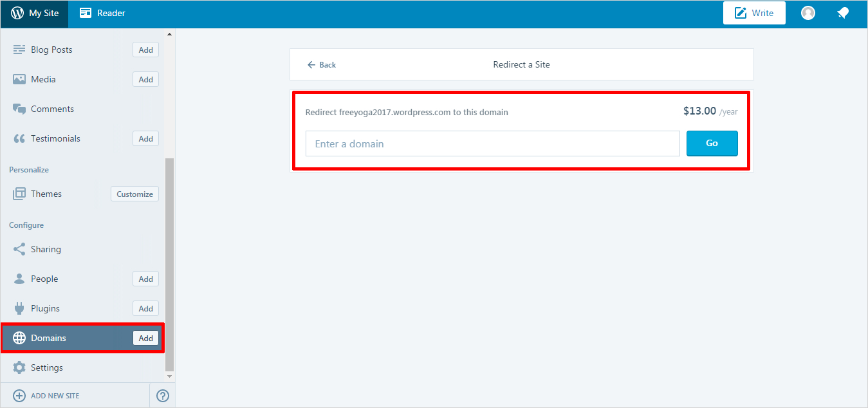
Task: Click the notifications bell icon
Action: pos(843,13)
